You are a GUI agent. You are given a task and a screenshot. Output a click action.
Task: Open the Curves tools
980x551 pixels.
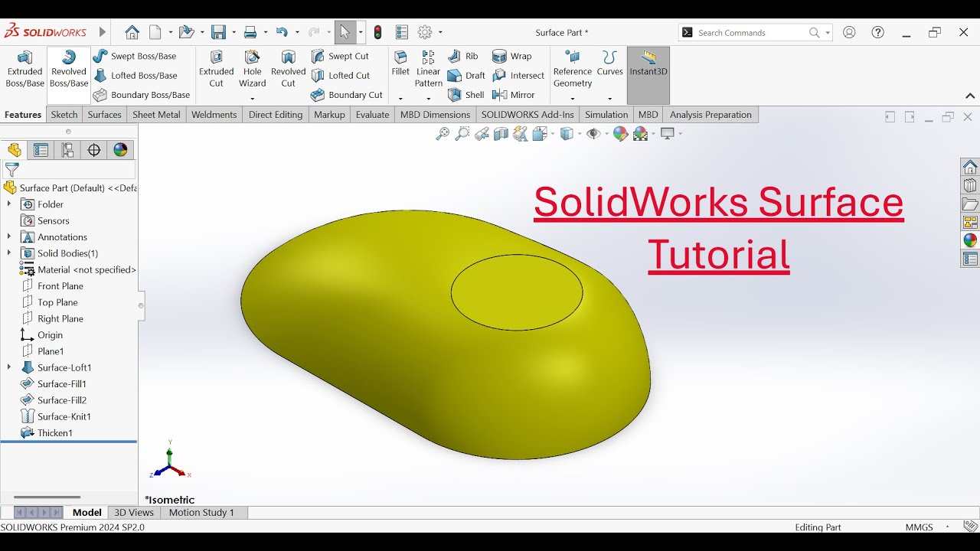[609, 64]
